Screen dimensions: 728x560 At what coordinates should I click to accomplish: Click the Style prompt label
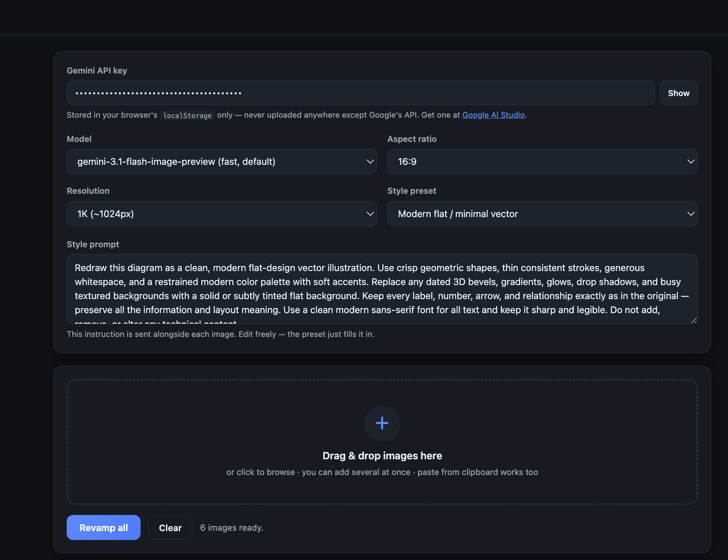point(93,244)
